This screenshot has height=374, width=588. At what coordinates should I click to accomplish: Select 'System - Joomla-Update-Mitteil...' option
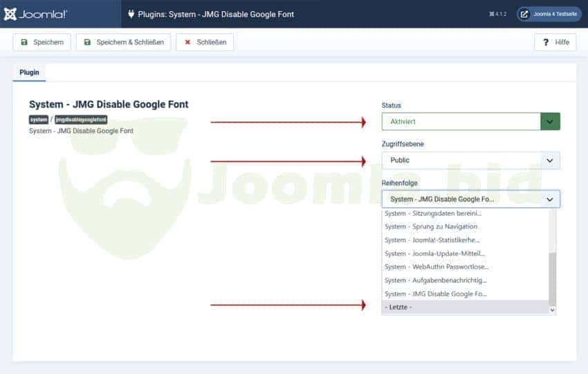[465, 253]
